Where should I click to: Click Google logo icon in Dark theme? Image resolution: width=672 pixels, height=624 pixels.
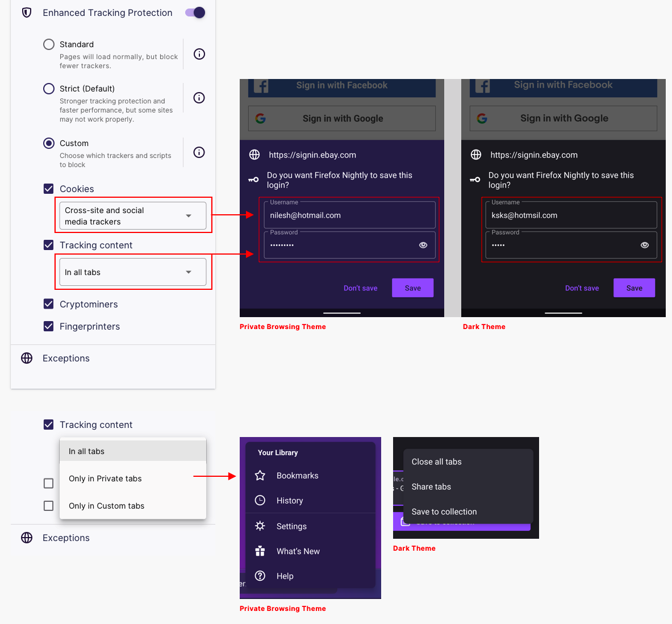coord(482,118)
